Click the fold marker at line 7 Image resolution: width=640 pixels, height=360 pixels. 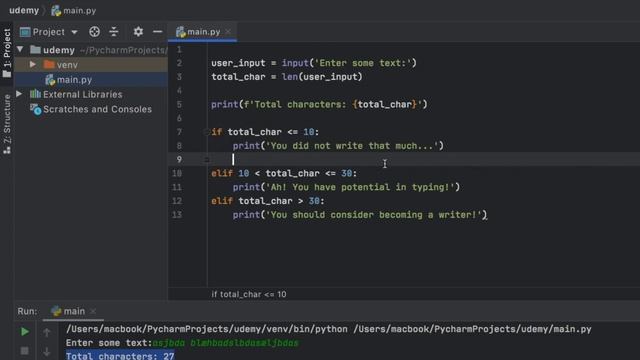coord(206,132)
